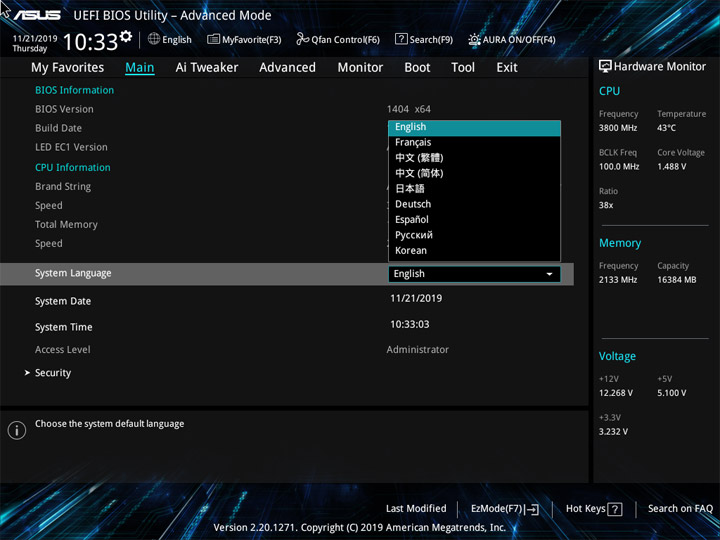The height and width of the screenshot is (540, 720).
Task: Switch to EzMode(F7)
Action: pos(505,509)
